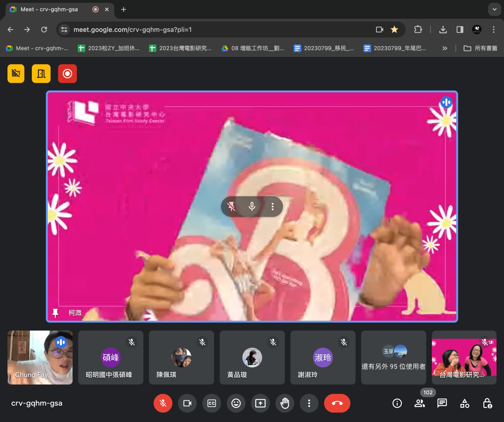Image resolution: width=504 pixels, height=422 pixels.
Task: Unpin the main video of 柯淑
Action: 231,206
